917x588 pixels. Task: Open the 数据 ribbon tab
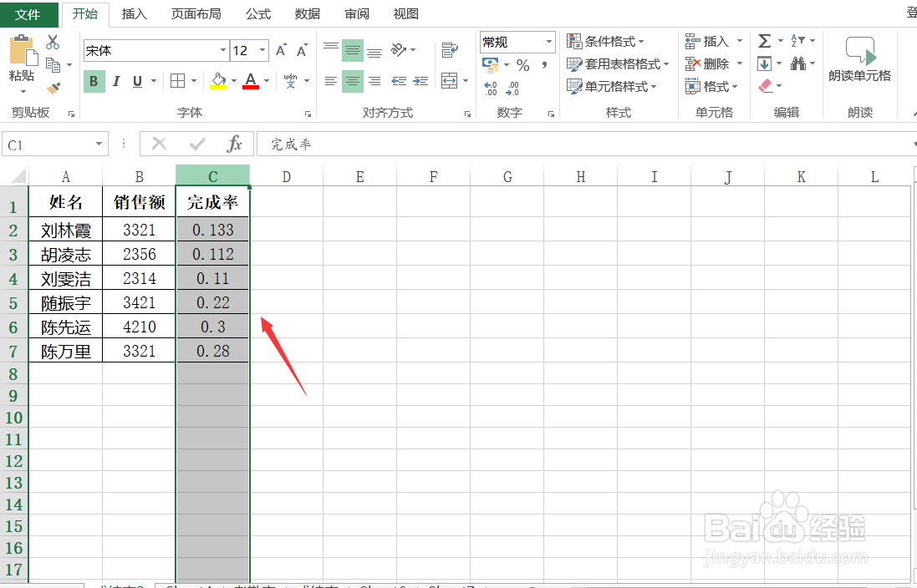click(307, 13)
